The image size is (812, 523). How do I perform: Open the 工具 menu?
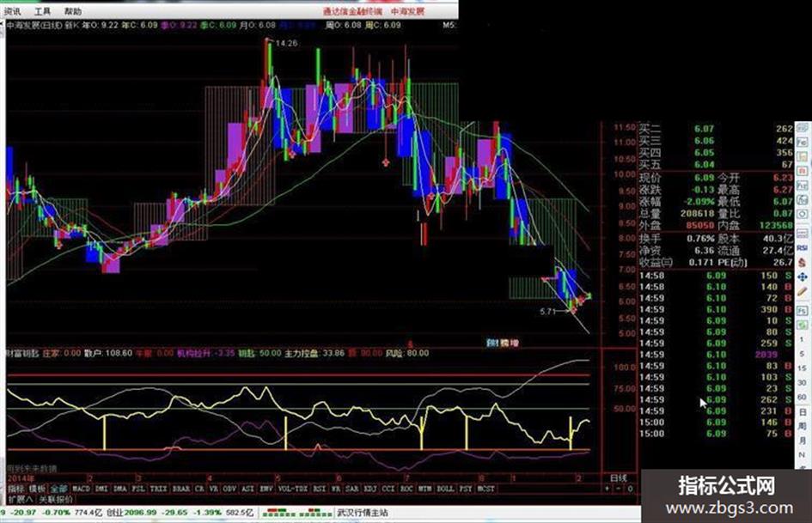pos(42,11)
